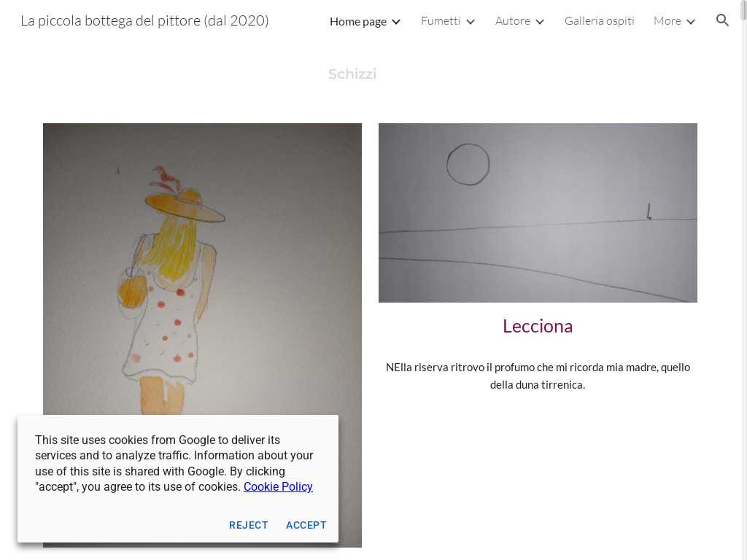Click the site title La piccola bottega del pittore
Image resolution: width=747 pixels, height=560 pixels.
(144, 21)
